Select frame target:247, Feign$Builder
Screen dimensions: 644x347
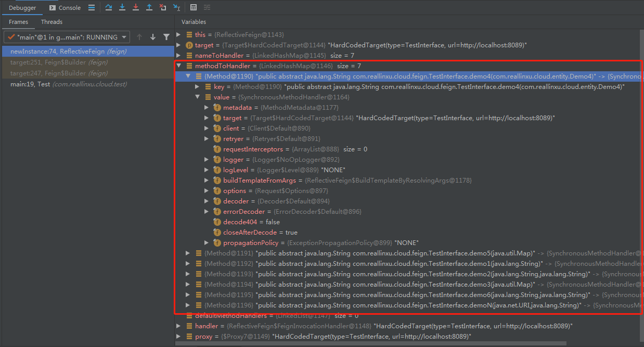[x=87, y=73]
